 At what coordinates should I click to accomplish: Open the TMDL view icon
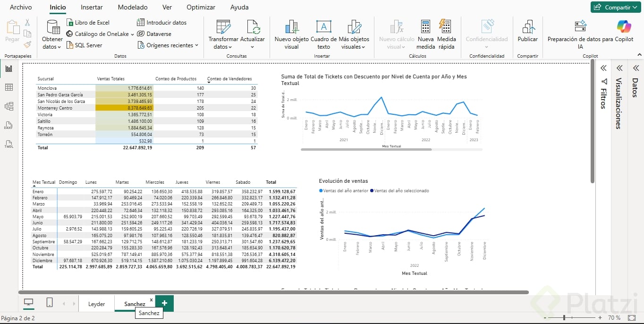(x=9, y=144)
